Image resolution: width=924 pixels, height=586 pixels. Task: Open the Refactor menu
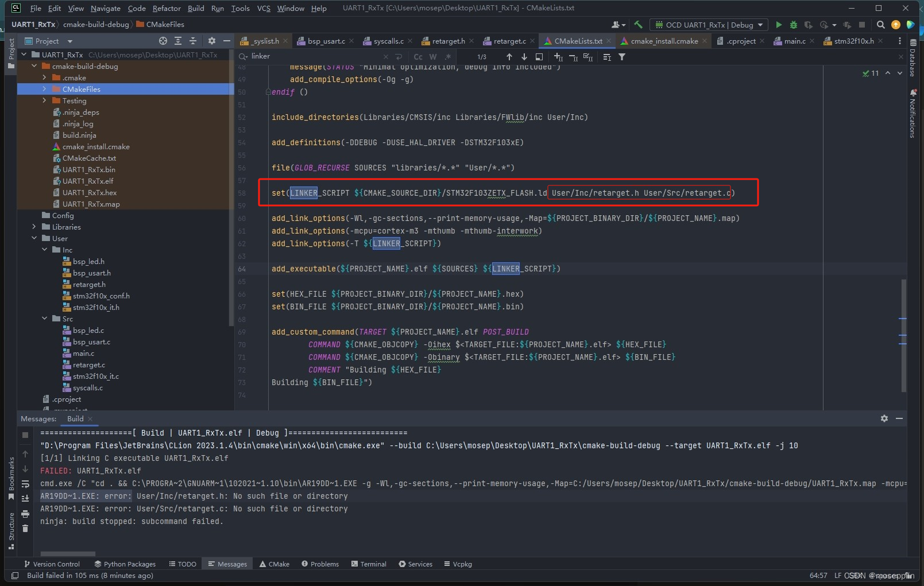pos(167,8)
